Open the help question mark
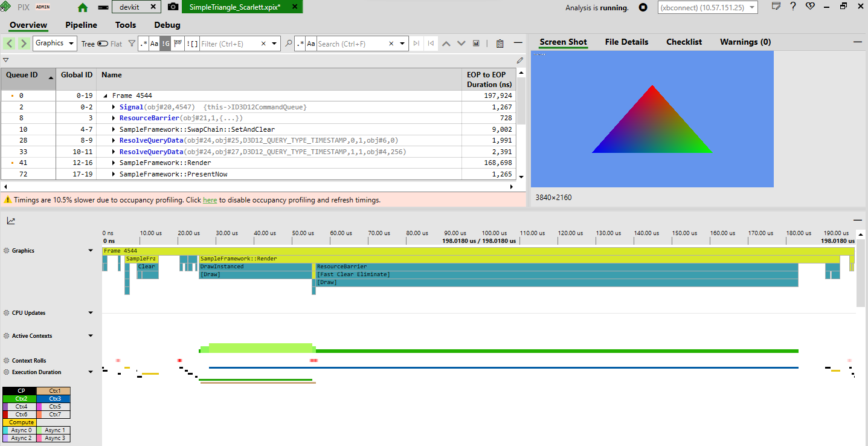868x446 pixels. [x=793, y=6]
